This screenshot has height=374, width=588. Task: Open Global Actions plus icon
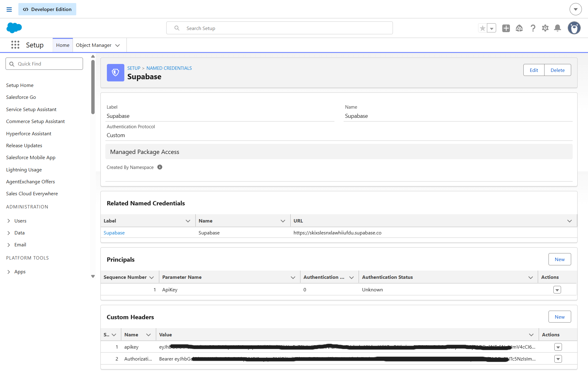(506, 28)
